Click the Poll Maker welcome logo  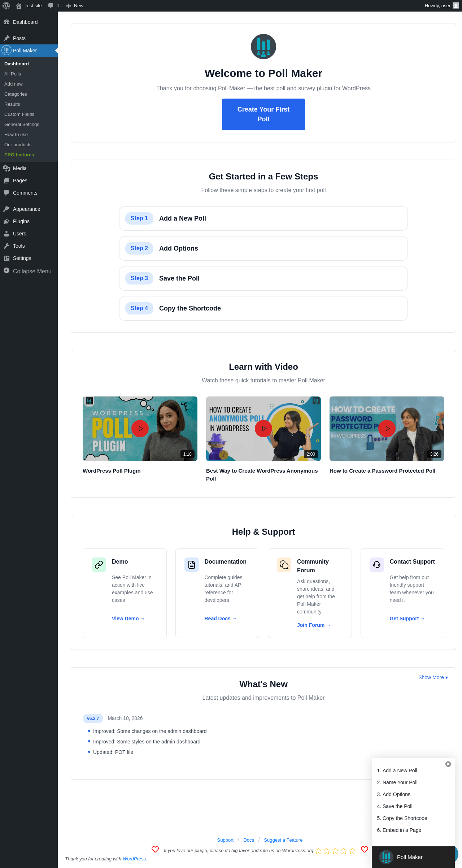(x=263, y=47)
